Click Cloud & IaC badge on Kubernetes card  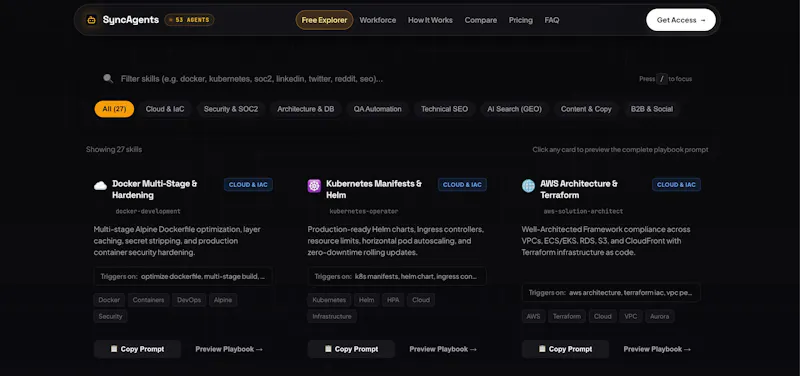[462, 185]
